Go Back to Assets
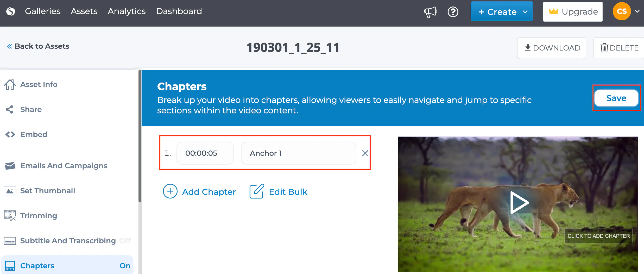This screenshot has width=644, height=274. [38, 46]
